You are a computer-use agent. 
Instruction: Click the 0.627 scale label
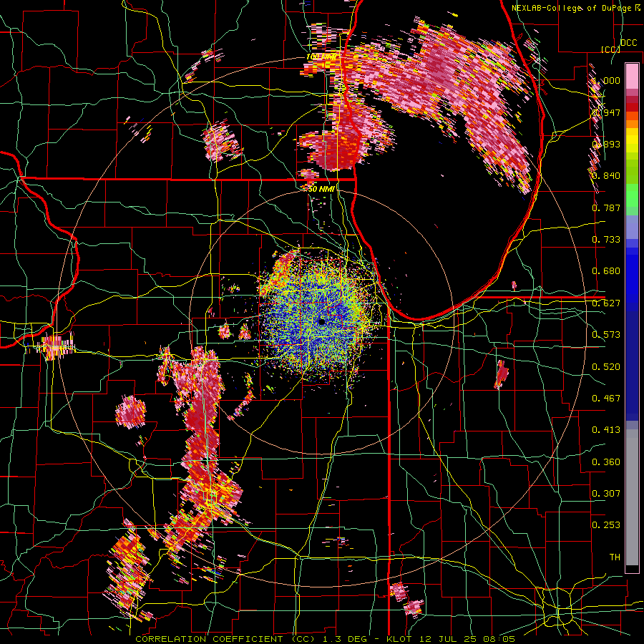pyautogui.click(x=606, y=303)
